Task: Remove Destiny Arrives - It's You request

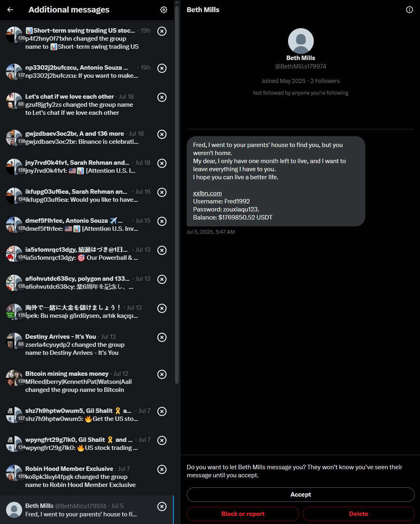Action: (x=162, y=337)
